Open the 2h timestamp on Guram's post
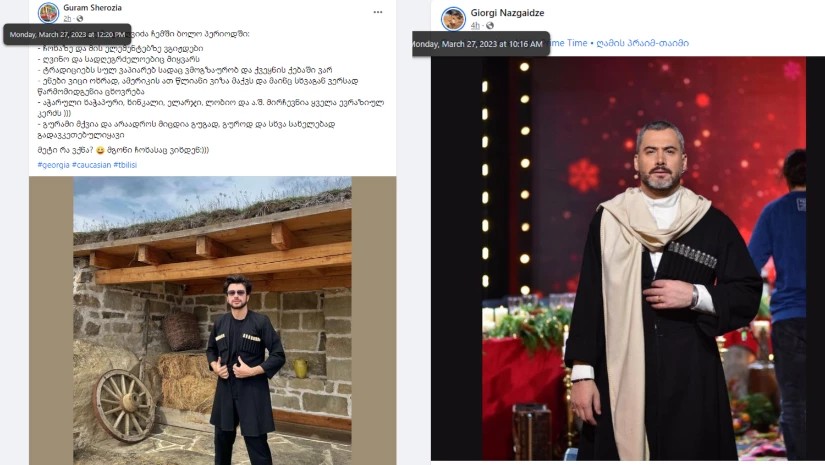Screen dimensions: 825x465 click(x=67, y=18)
